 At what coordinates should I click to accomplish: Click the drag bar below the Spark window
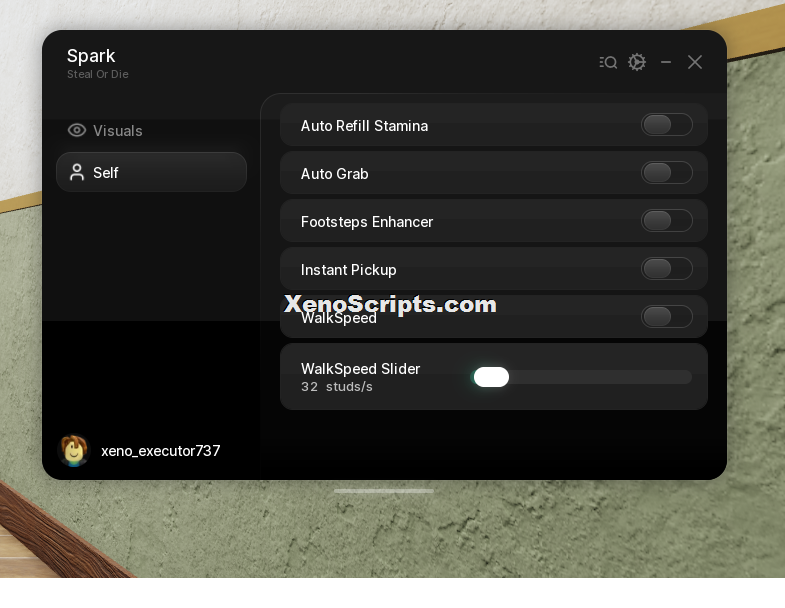383,491
